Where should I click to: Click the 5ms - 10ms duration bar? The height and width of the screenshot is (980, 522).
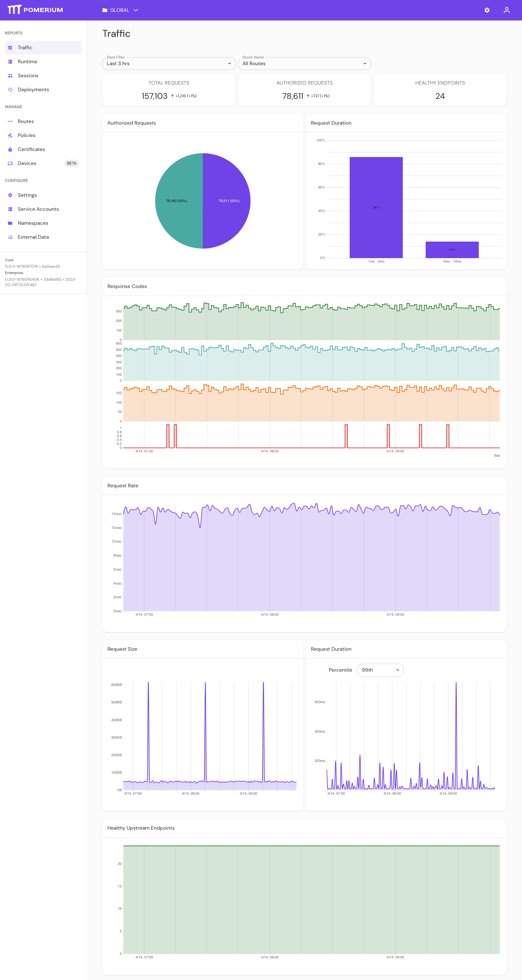coord(452,250)
